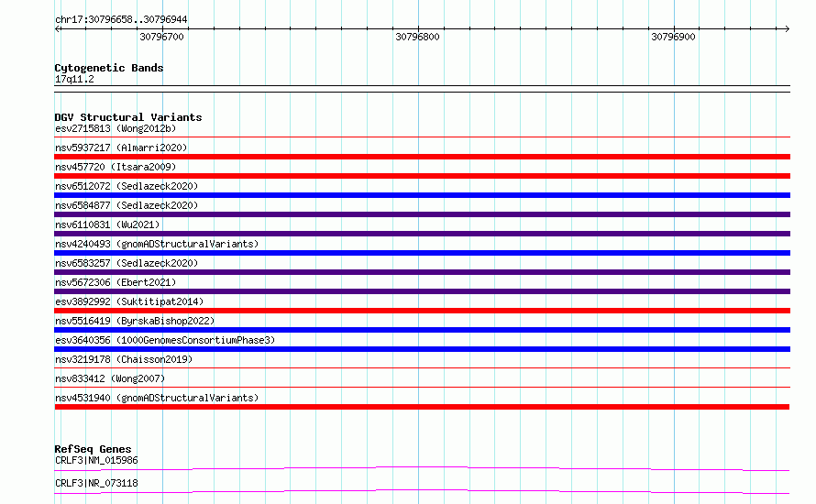Click the right arrow end of the ruler
Image resolution: width=816 pixels, height=504 pixels.
[x=787, y=28]
